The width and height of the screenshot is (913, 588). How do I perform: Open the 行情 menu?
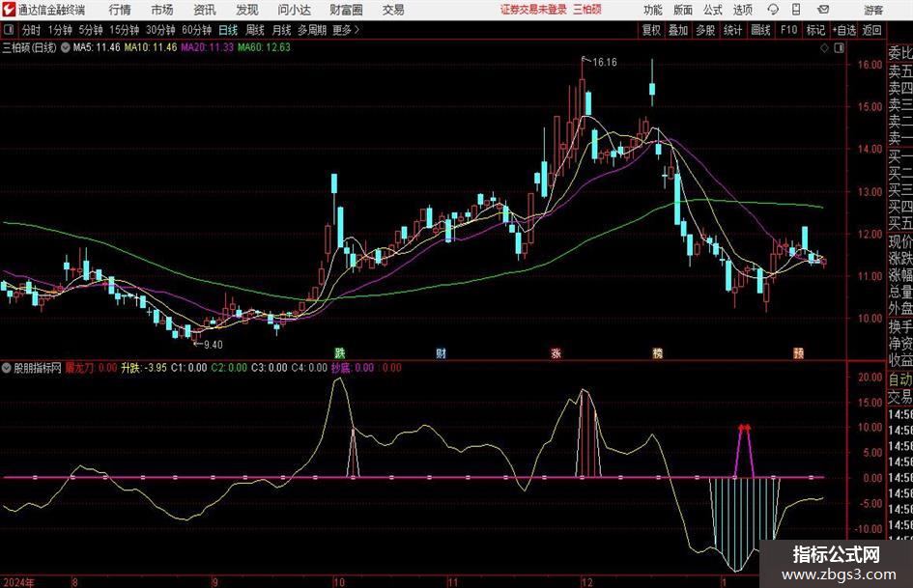120,10
